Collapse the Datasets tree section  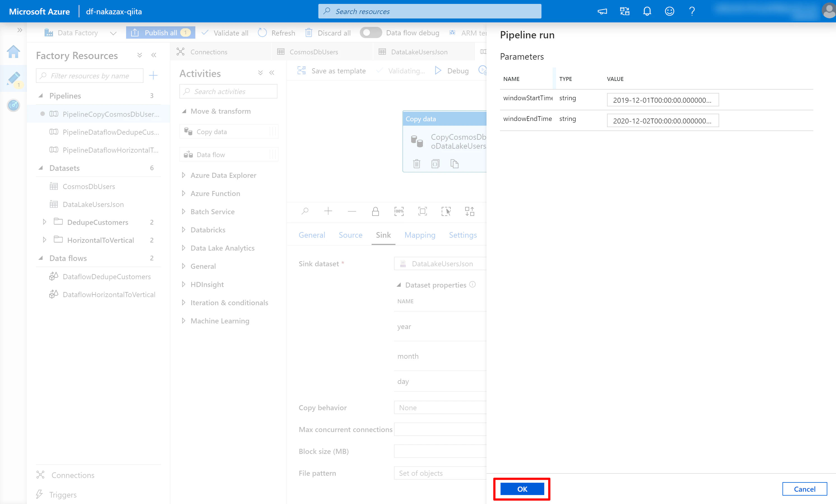[x=40, y=168]
